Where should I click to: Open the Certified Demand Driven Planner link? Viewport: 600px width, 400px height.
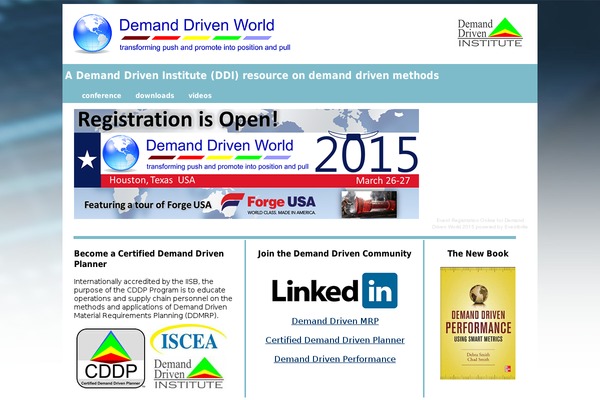tap(335, 340)
